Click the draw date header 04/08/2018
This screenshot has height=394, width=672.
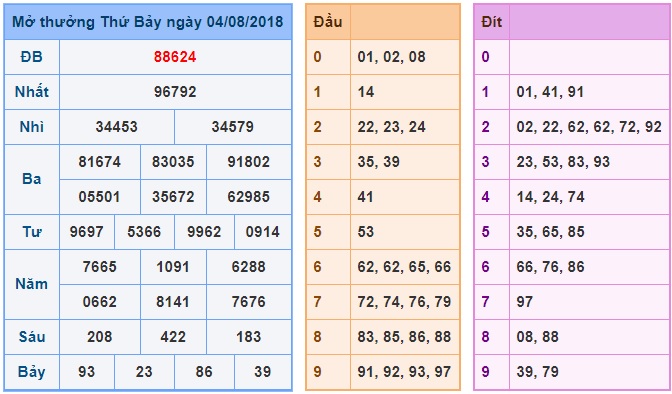click(245, 22)
